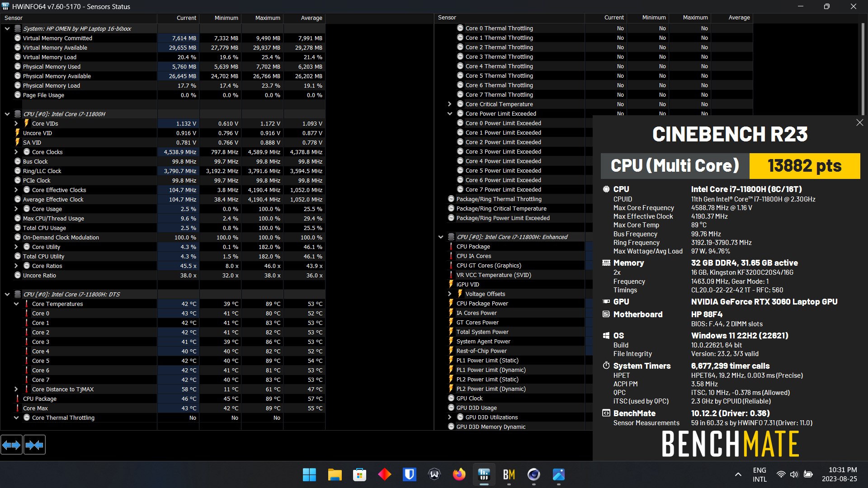Open the red diamond app in taskbar
The image size is (868, 488).
[x=384, y=474]
